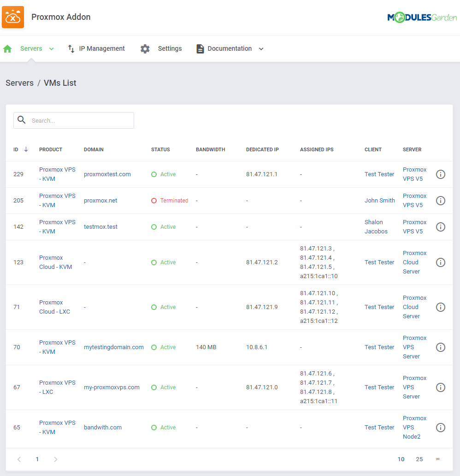Open info icon for VM 123
460x476 pixels.
click(441, 262)
